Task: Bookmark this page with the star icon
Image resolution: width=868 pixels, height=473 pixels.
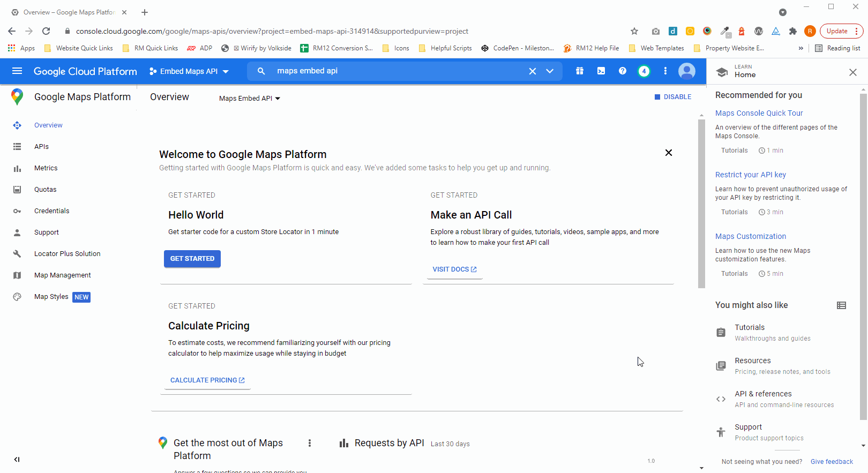Action: (x=634, y=31)
